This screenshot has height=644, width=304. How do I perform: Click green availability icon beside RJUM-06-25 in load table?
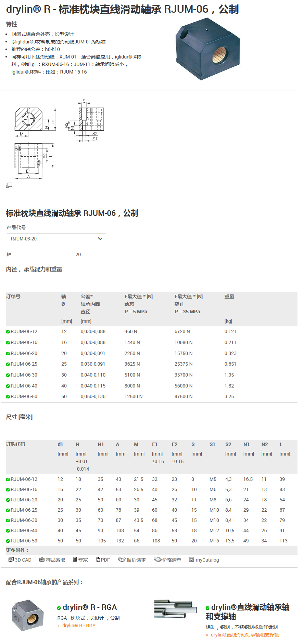(8, 364)
